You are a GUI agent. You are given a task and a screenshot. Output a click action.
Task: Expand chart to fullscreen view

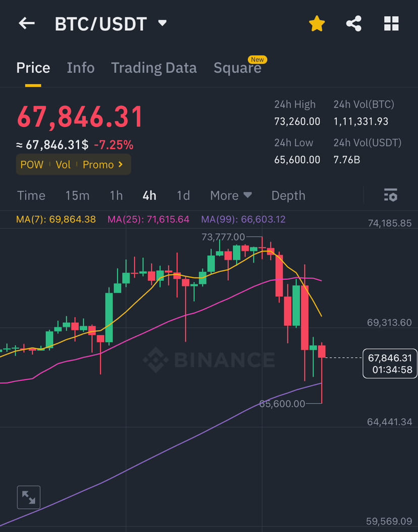click(29, 497)
